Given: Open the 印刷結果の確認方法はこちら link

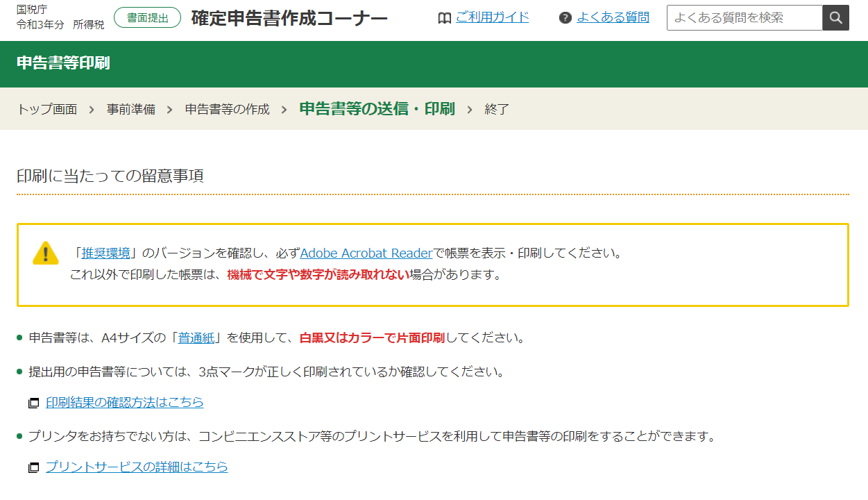Looking at the screenshot, I should 124,403.
